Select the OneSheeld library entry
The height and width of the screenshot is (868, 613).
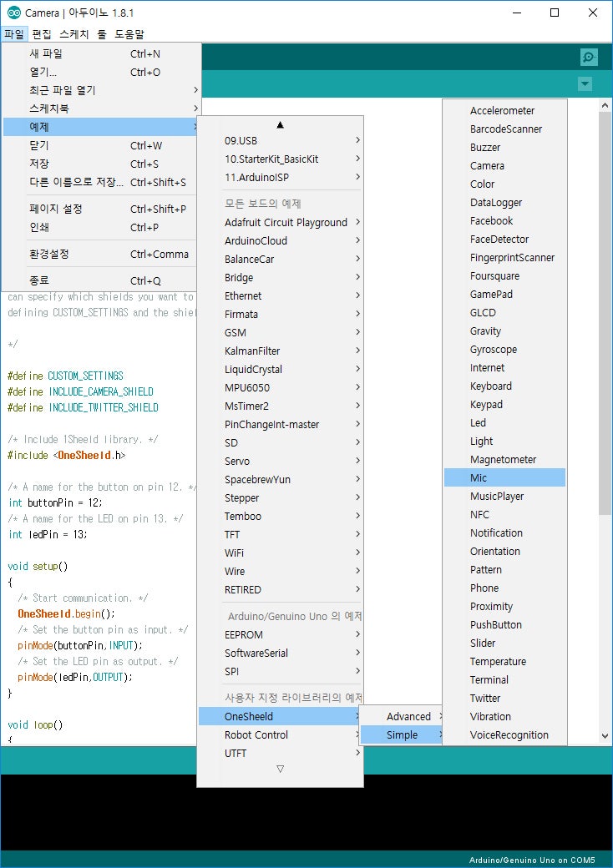[x=281, y=716]
